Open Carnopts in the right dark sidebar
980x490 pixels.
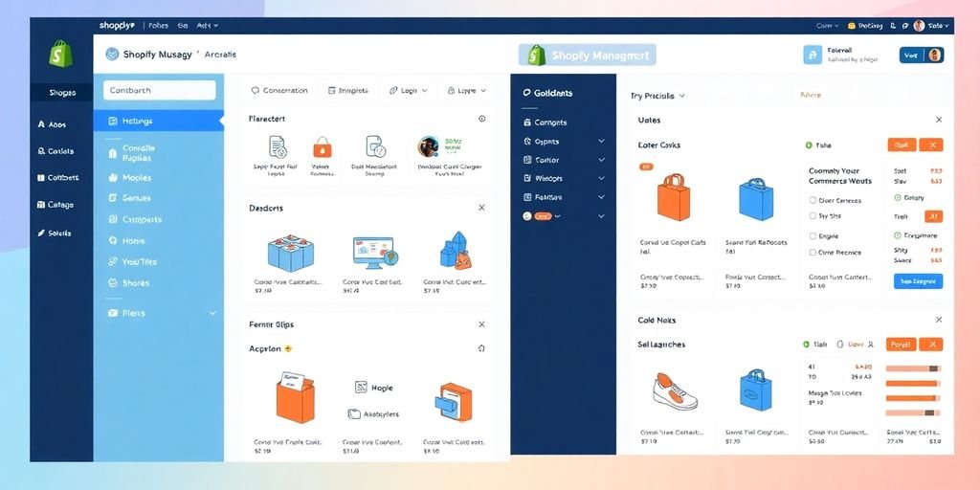pyautogui.click(x=545, y=122)
